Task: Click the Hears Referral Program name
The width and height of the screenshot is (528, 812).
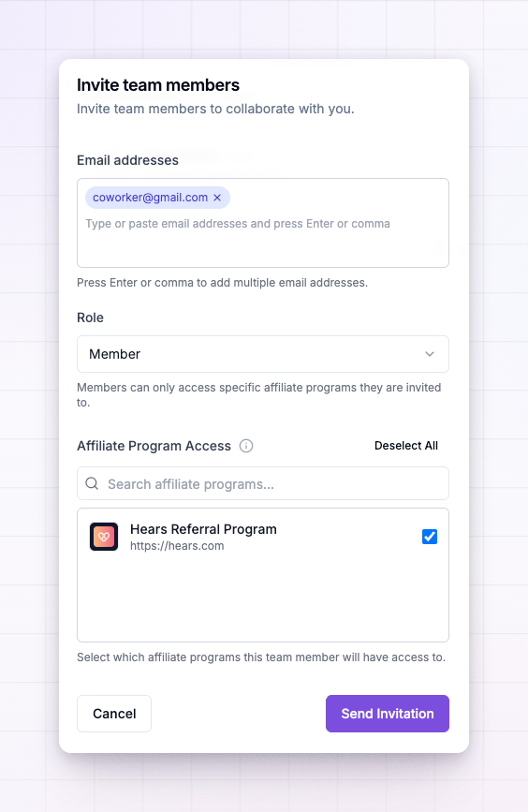Action: point(203,529)
